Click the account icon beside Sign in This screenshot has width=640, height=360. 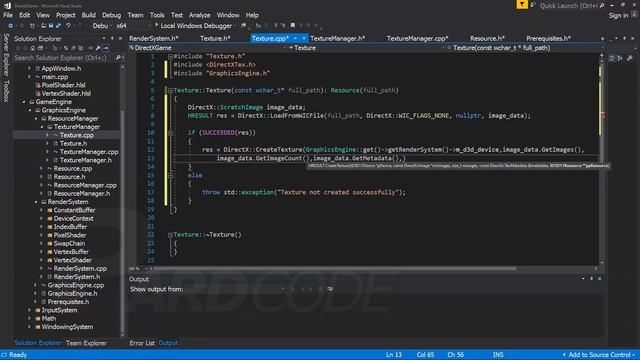click(x=634, y=14)
